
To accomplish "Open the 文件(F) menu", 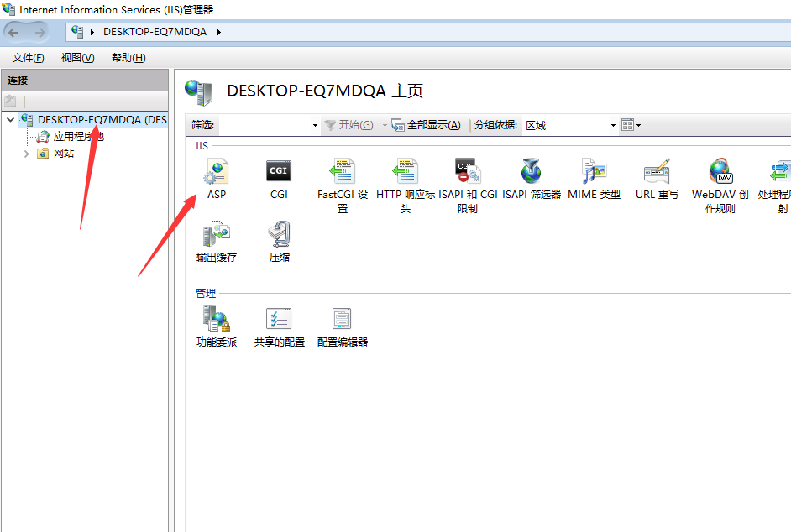I will point(28,58).
